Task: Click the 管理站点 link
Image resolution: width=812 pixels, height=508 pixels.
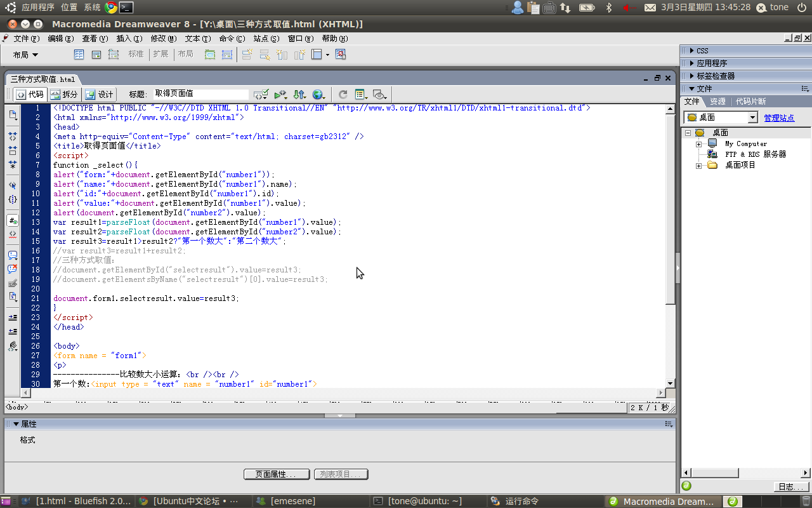Action: coord(779,118)
